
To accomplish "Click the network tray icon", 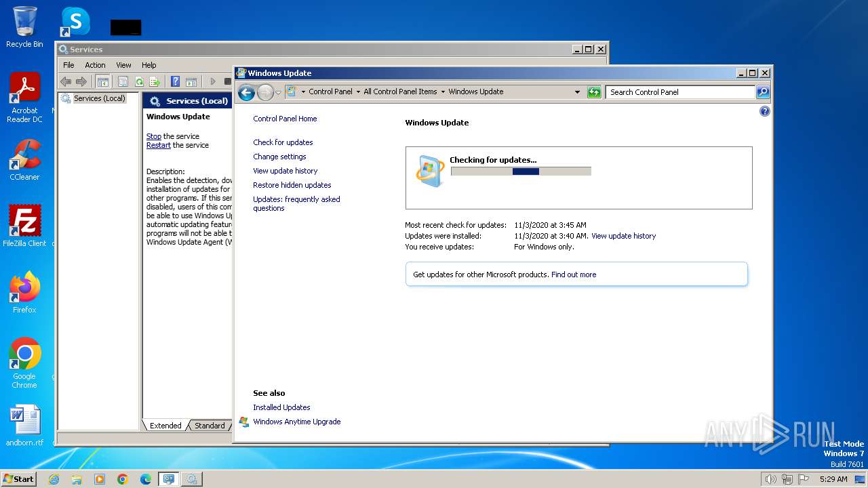I will point(787,479).
